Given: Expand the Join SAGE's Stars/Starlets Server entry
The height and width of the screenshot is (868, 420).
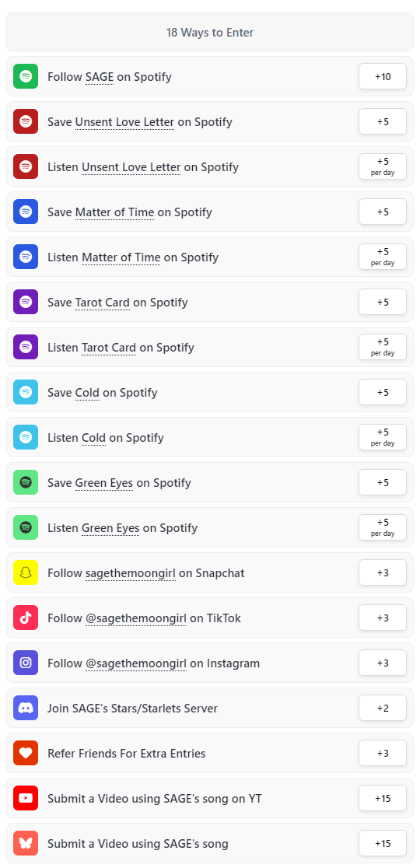Looking at the screenshot, I should [x=210, y=708].
